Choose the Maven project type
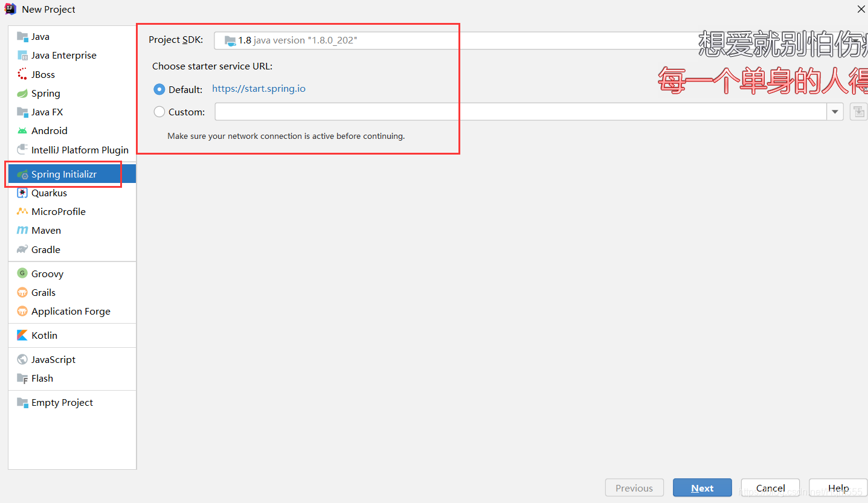Viewport: 868px width, 503px height. pyautogui.click(x=72, y=231)
